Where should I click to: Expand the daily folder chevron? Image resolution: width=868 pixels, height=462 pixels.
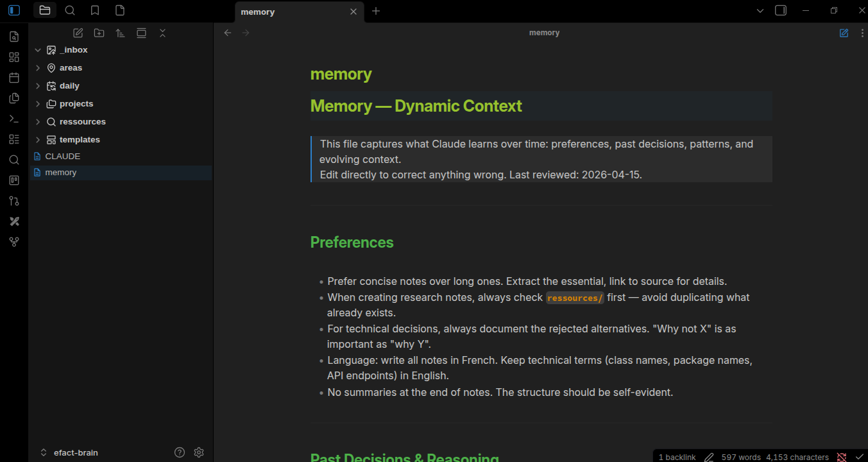click(x=38, y=86)
